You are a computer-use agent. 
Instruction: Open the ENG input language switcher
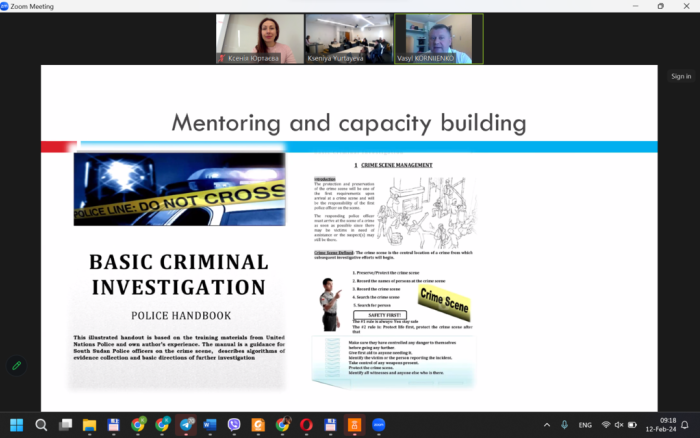585,425
